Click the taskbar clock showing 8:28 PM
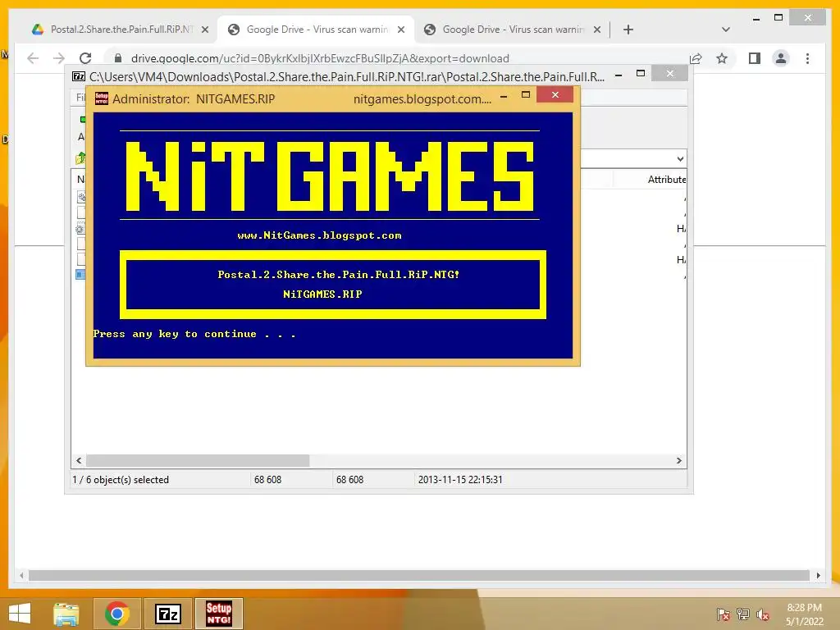840x630 pixels. point(805,614)
